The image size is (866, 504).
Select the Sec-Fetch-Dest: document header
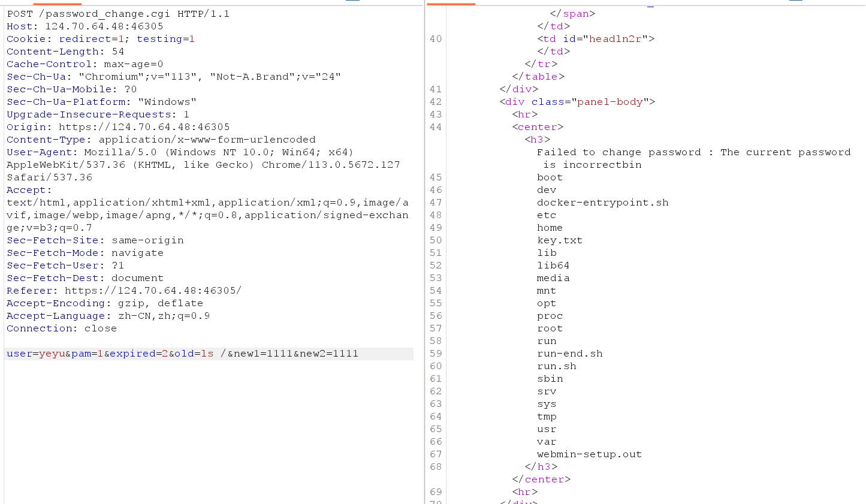click(x=85, y=278)
